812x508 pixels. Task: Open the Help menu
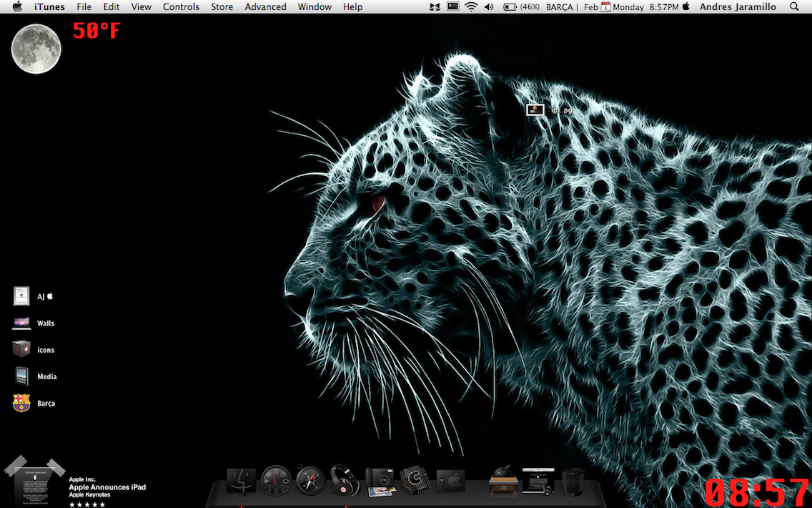coord(352,6)
